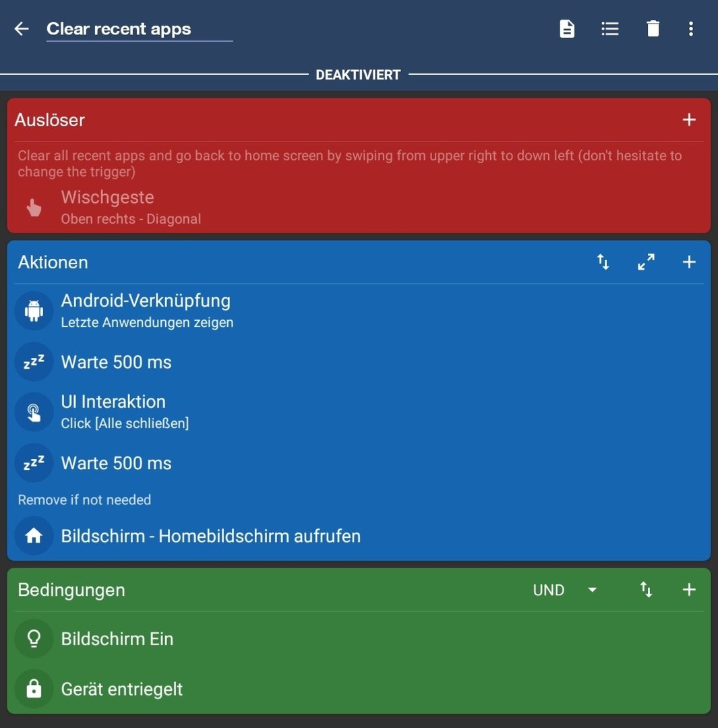Open the UND condition logic dropdown
Viewport: 718px width, 728px height.
pos(565,590)
